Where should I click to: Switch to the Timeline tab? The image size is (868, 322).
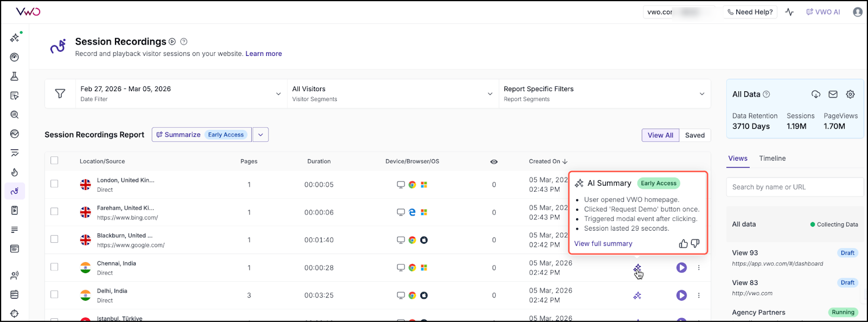point(772,159)
